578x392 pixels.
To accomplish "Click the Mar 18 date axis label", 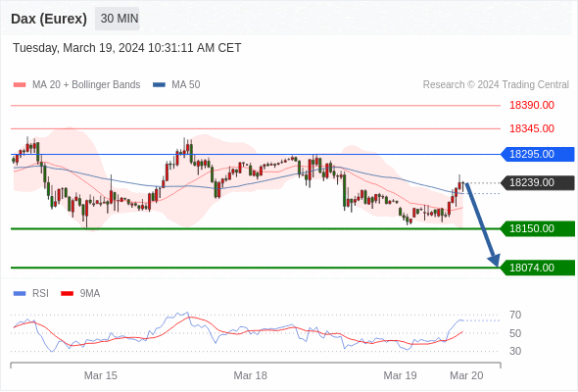I will (250, 375).
